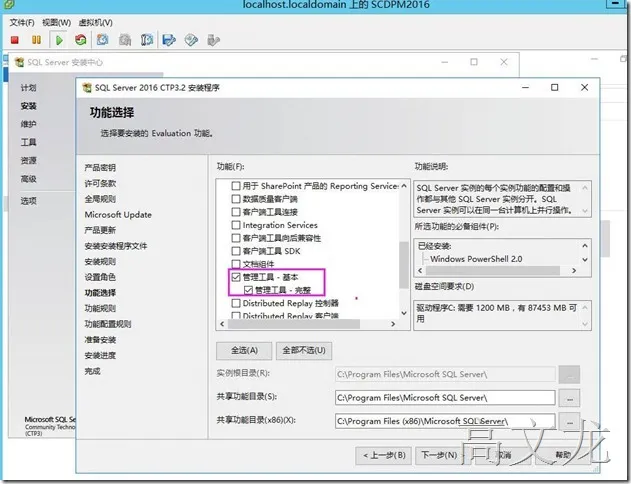Viewport: 631px width, 484px height.
Task: Select 维护 in SQL Server 安装中心
Action: (x=29, y=124)
